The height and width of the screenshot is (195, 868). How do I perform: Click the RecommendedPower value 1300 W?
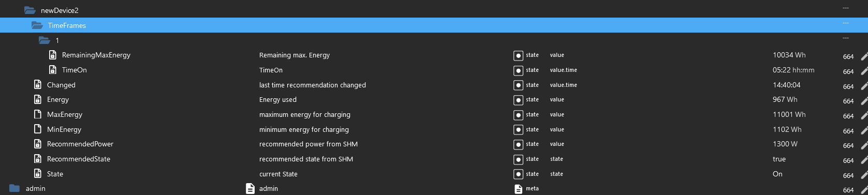(x=785, y=144)
